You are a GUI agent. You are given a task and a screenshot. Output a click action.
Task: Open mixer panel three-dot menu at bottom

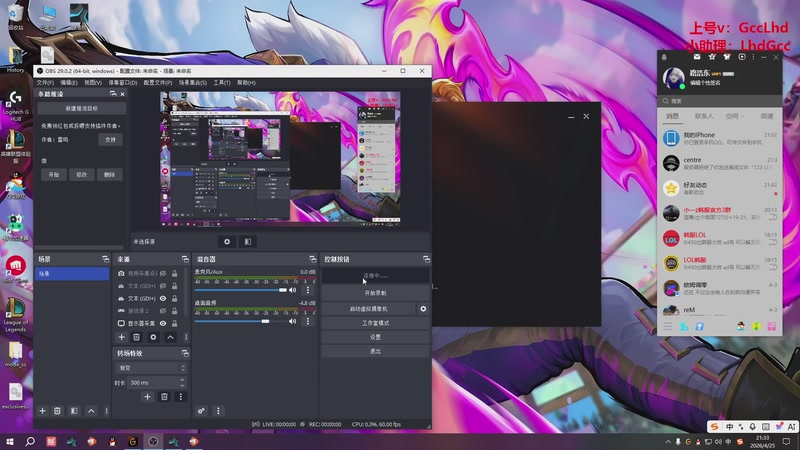218,411
